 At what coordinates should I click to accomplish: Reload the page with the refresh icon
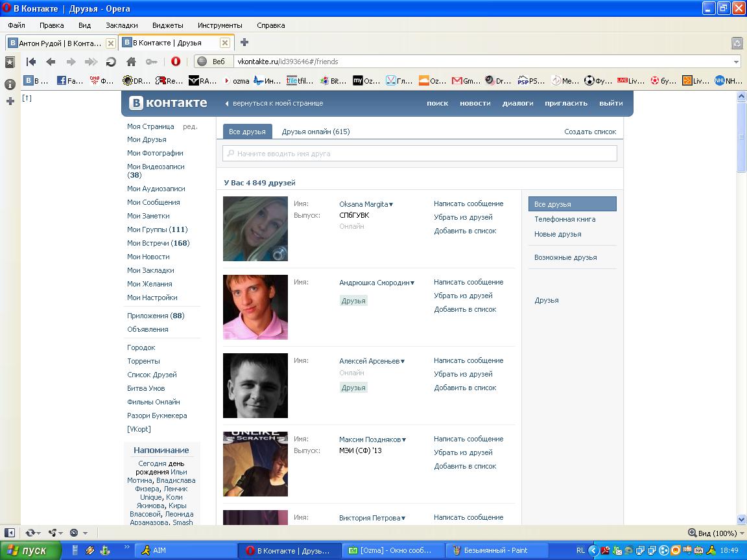(111, 62)
